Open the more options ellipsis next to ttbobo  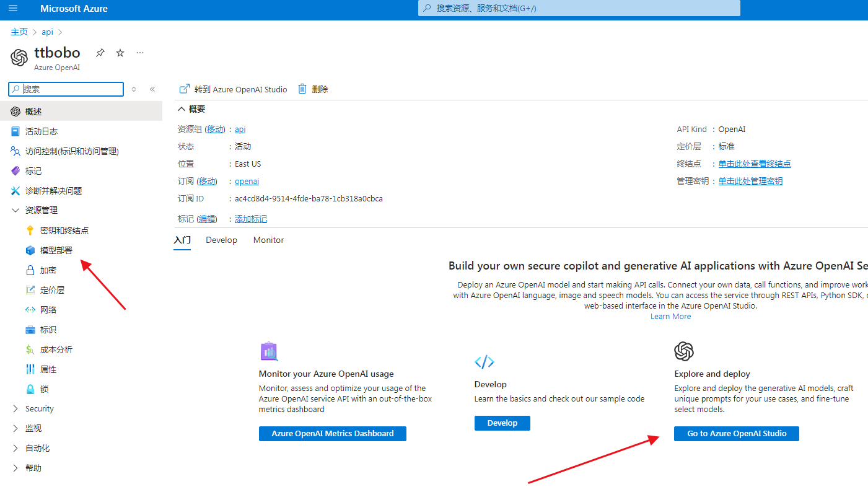[x=140, y=53]
